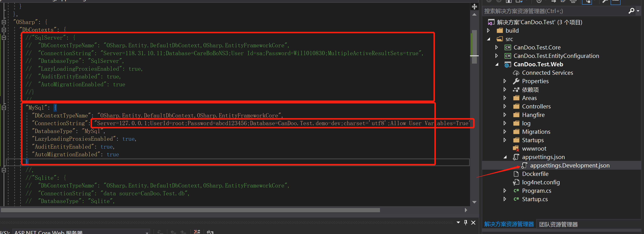
Task: Toggle code folding on the "DbContexts" line
Action: tap(4, 30)
